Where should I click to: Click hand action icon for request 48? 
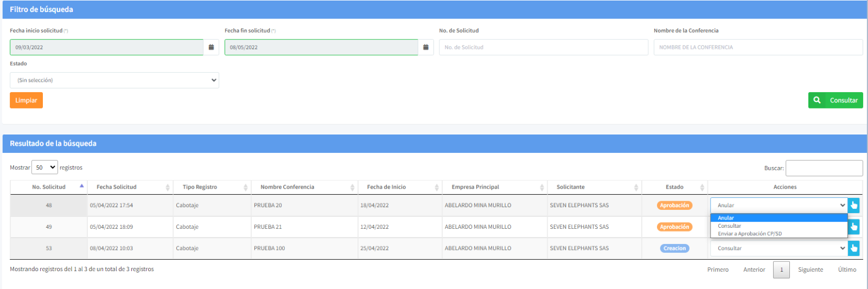pos(854,205)
